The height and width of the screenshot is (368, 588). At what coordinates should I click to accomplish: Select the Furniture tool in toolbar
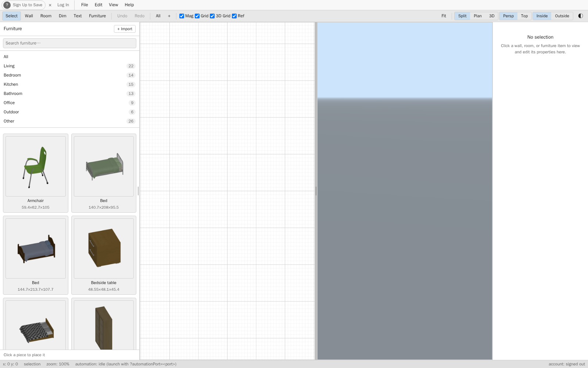[97, 16]
